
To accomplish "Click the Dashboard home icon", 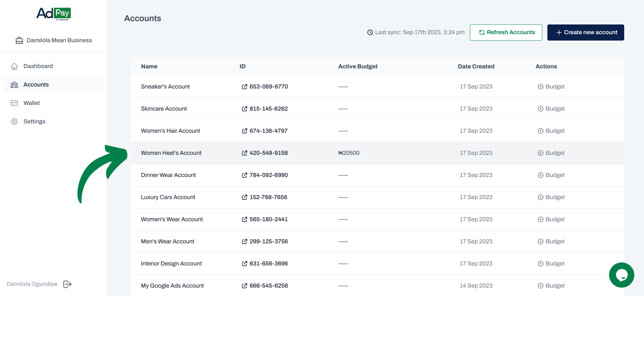I will point(14,66).
